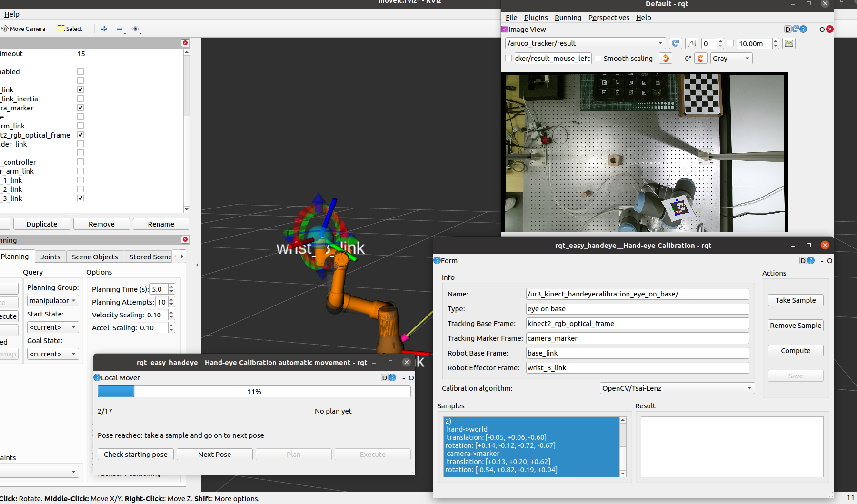The image size is (857, 504).
Task: Click the Remove Sample button
Action: [x=796, y=326]
